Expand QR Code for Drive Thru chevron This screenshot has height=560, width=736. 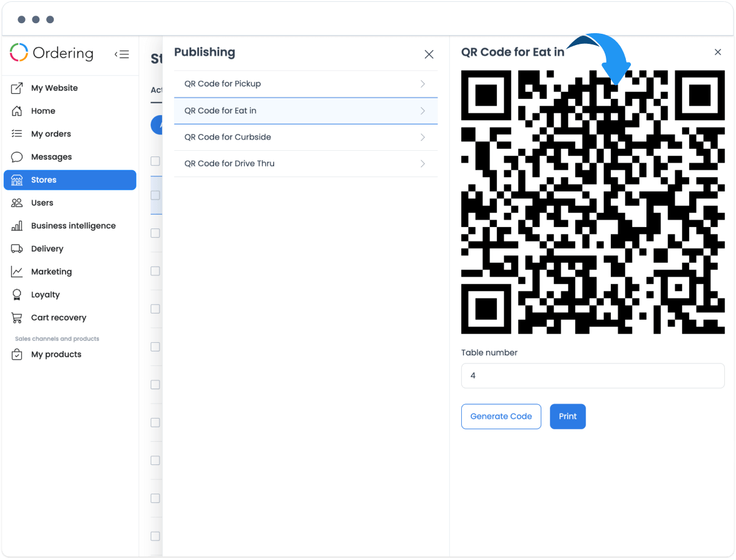(422, 164)
